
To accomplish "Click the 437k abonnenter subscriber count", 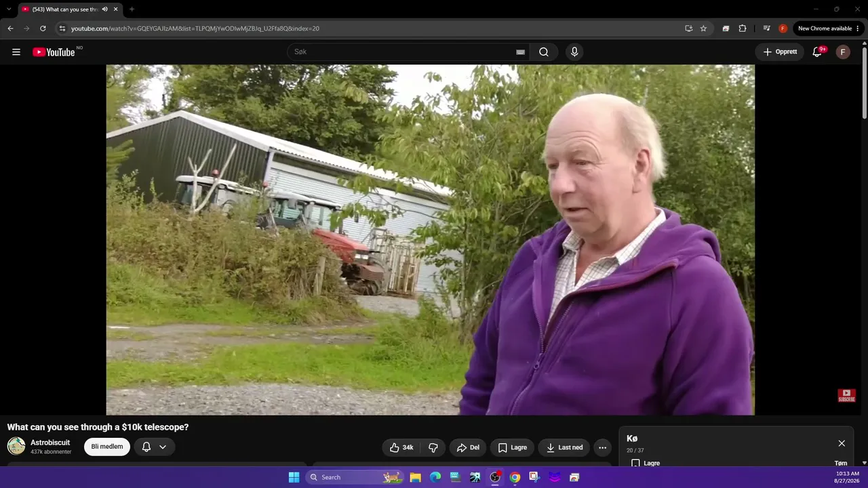I will [x=51, y=452].
